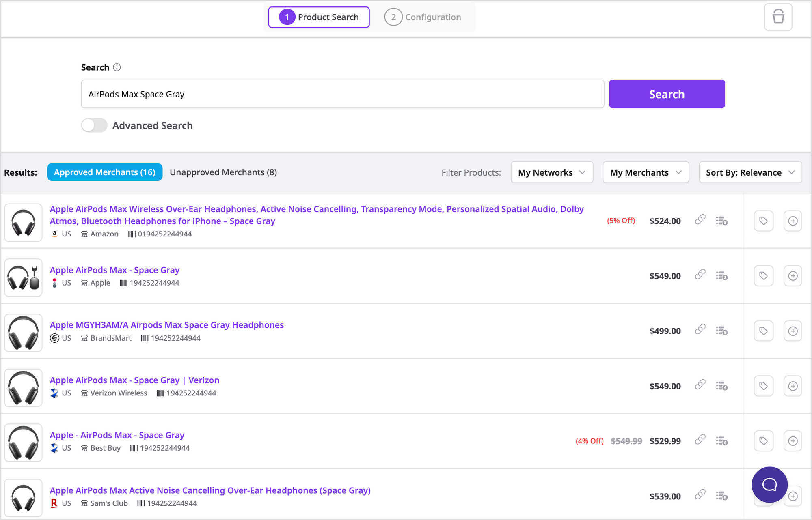812x520 pixels.
Task: Open the chat support bubble
Action: point(769,484)
